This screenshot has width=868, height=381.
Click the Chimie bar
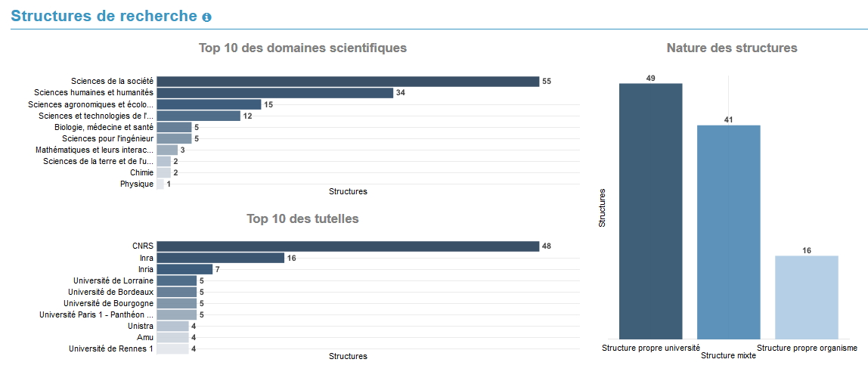point(163,172)
